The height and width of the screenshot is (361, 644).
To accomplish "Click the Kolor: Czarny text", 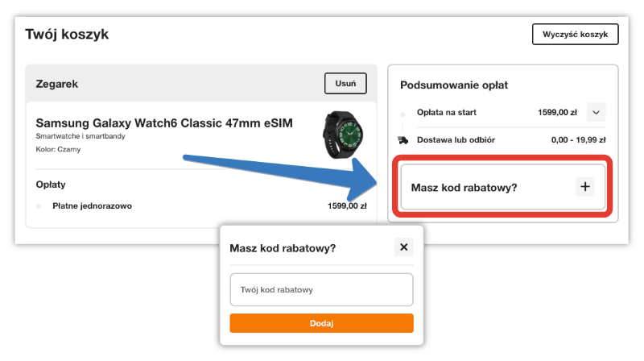I will click(x=58, y=149).
